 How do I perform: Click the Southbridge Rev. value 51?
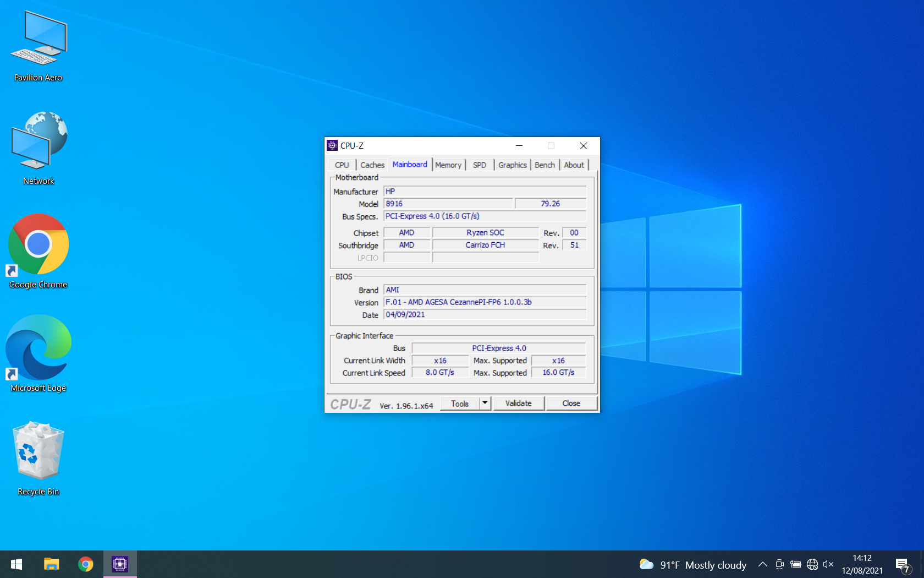574,245
